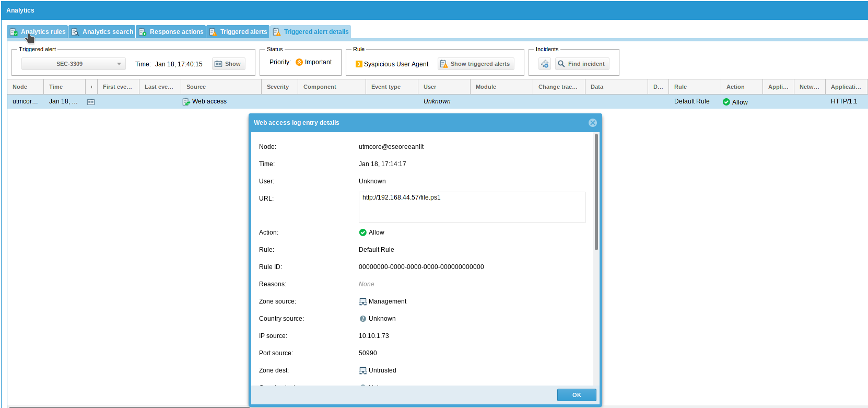Screen dimensions: 868x408
Task: Open log details icon in utmcore row
Action: pos(91,102)
